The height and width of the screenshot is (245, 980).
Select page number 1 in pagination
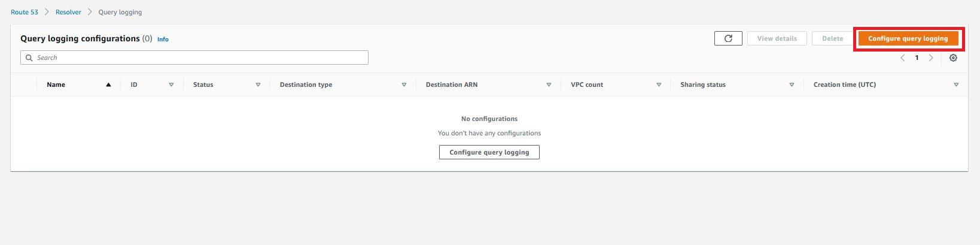917,58
